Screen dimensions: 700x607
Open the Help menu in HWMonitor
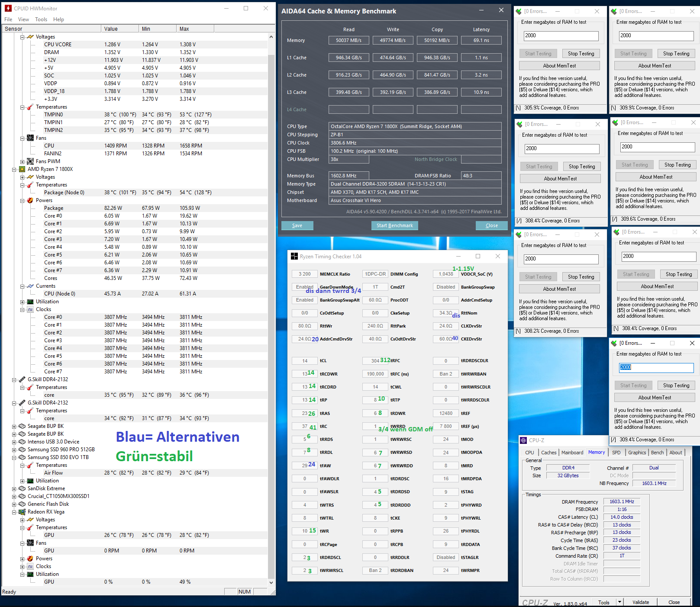tap(58, 19)
